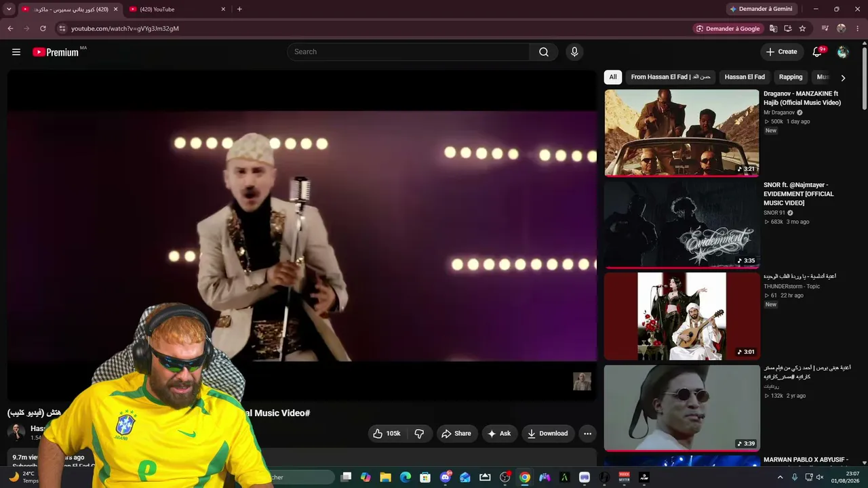Click the browser address bar URL
Screen dimensions: 868x488
pos(125,28)
